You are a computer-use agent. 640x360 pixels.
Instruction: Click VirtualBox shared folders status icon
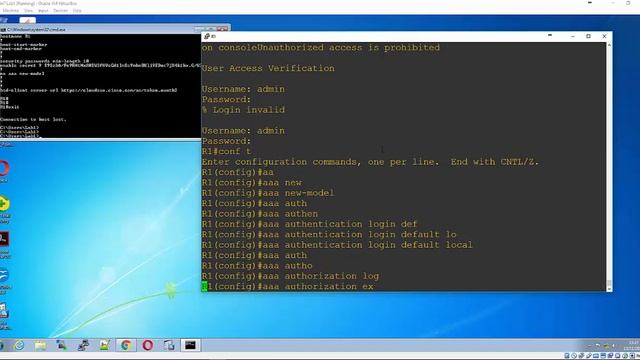click(x=596, y=356)
